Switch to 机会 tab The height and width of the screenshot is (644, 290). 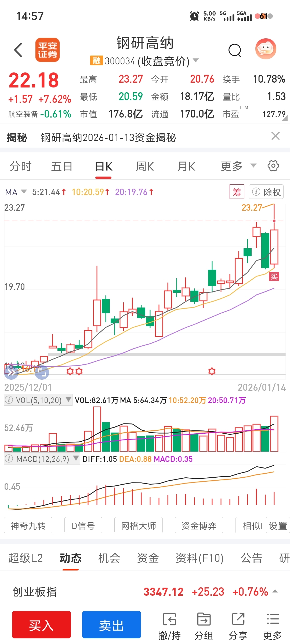coord(109,558)
